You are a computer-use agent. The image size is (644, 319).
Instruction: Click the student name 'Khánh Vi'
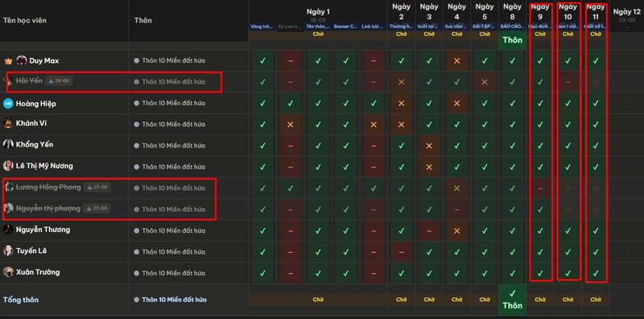(x=31, y=123)
